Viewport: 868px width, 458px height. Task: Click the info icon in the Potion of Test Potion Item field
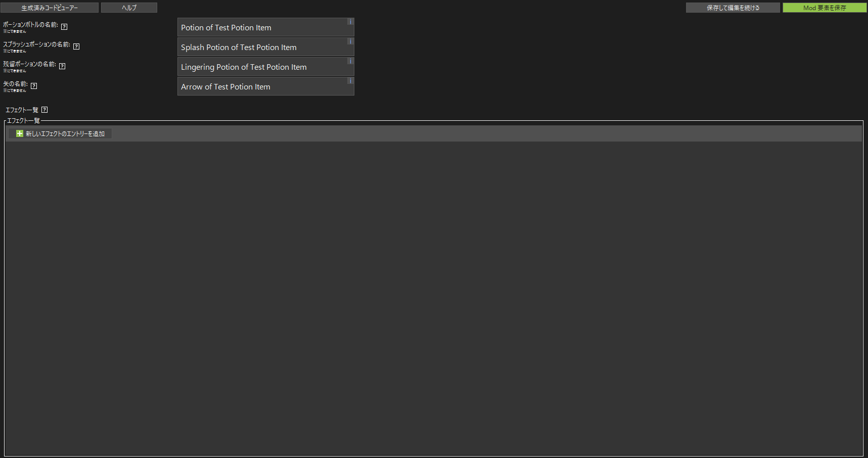350,22
